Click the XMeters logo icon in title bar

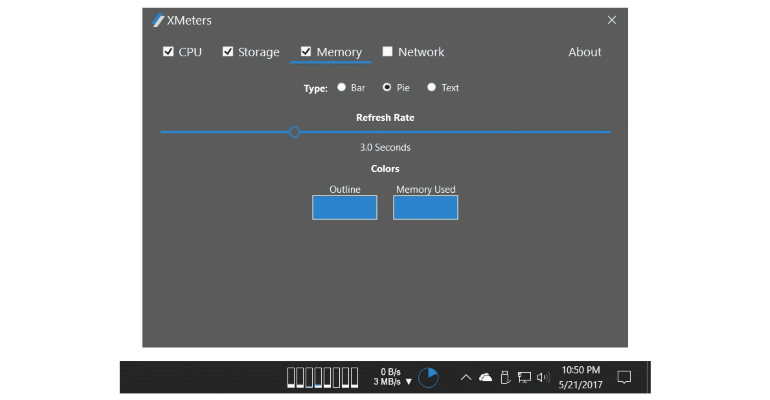click(x=158, y=20)
